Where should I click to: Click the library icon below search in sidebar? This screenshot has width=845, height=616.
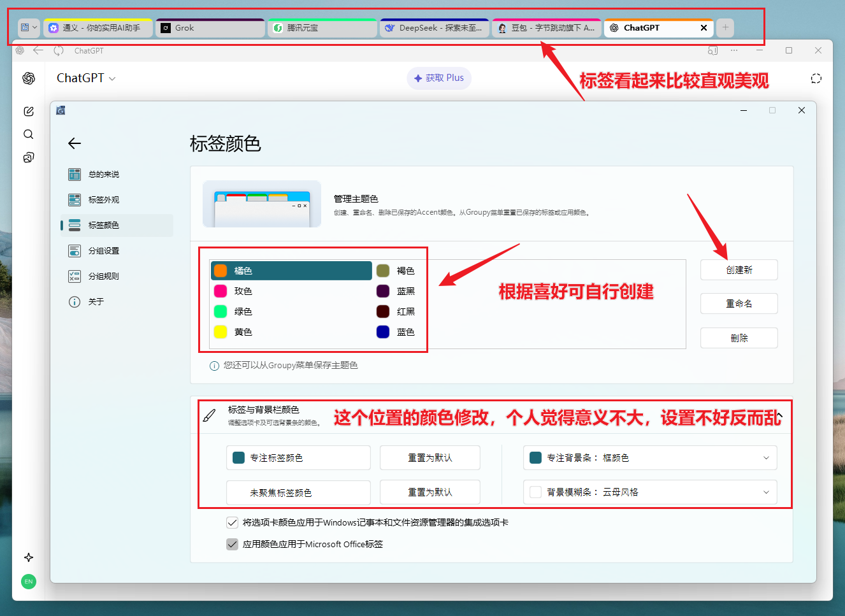pos(29,157)
